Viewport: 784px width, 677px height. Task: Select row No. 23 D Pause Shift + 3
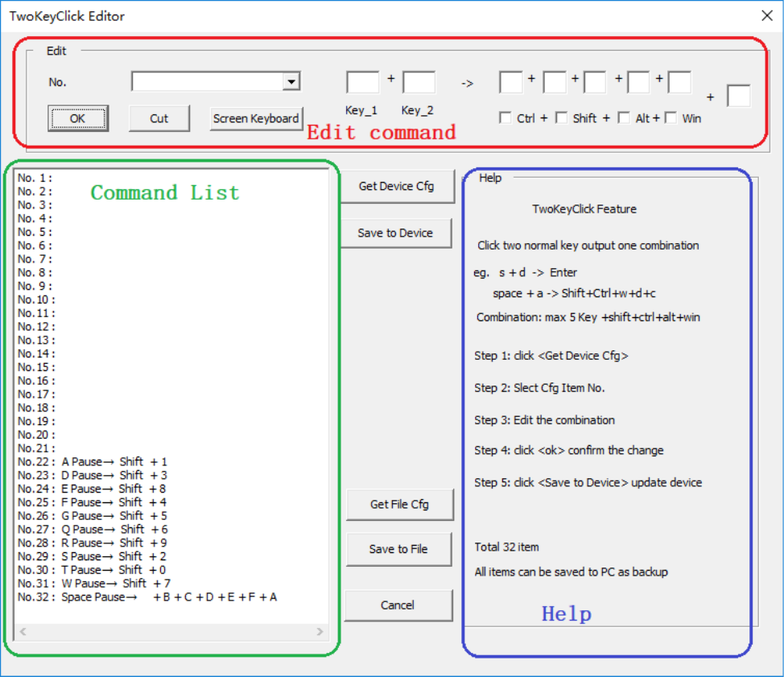(171, 475)
